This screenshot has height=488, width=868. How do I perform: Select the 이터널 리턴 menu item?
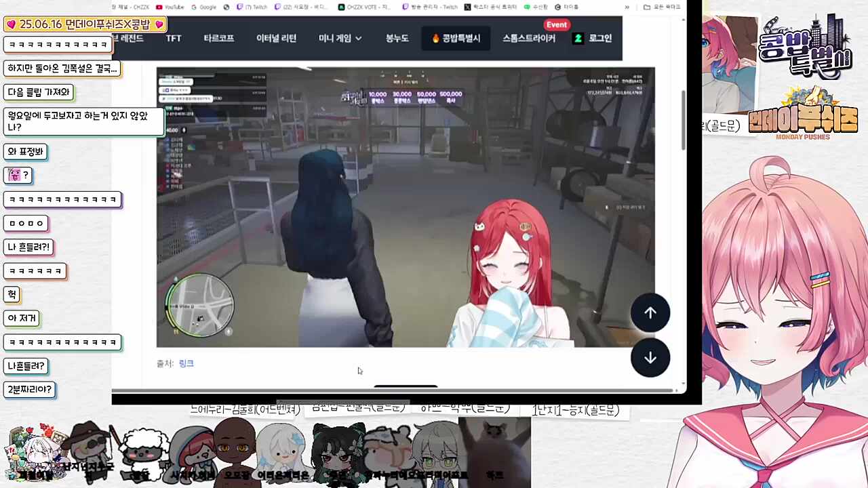276,39
